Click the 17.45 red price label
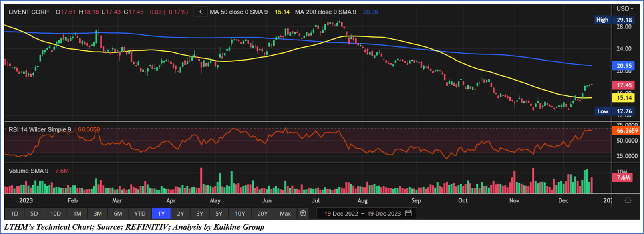 pos(624,85)
